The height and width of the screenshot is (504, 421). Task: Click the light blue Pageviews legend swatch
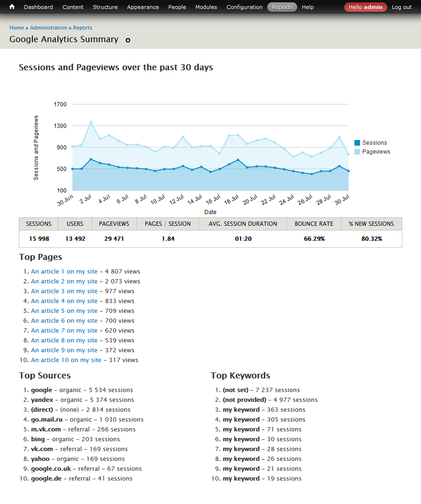point(358,151)
